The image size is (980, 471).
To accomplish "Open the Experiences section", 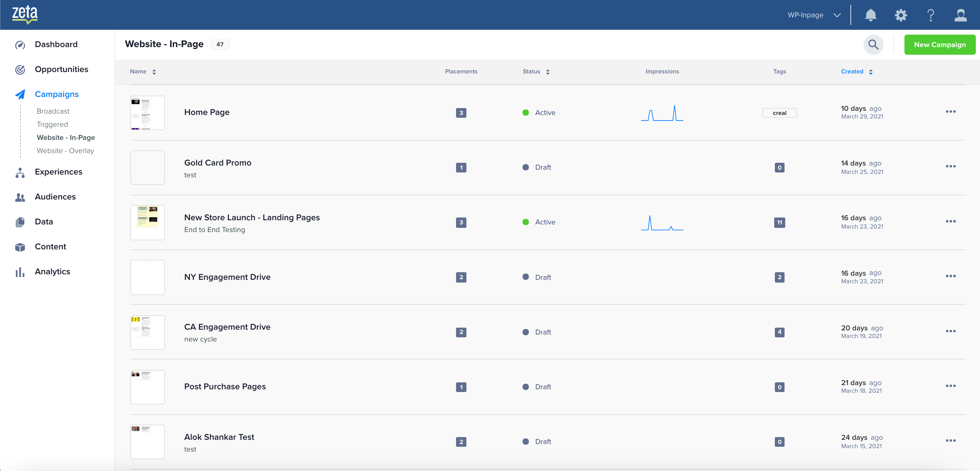I will point(58,172).
